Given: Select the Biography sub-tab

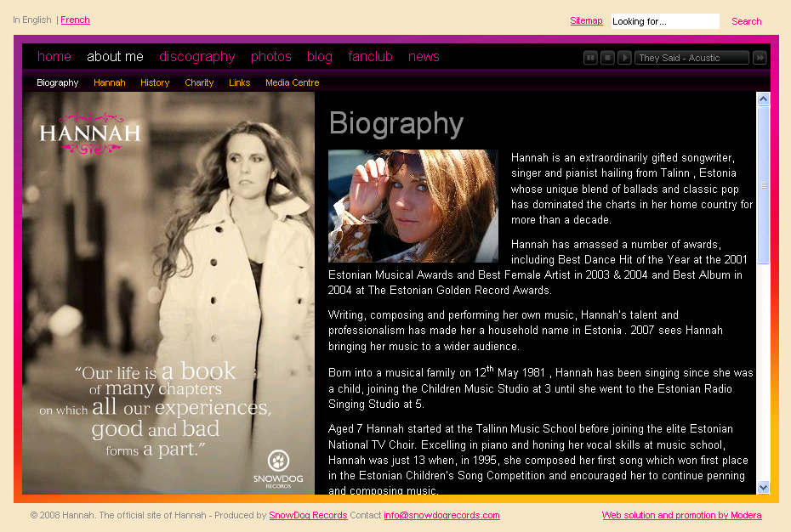Looking at the screenshot, I should (58, 82).
